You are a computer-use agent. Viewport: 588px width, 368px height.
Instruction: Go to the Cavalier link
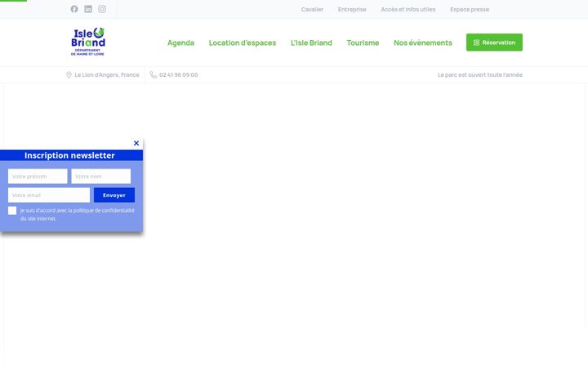[x=312, y=9]
